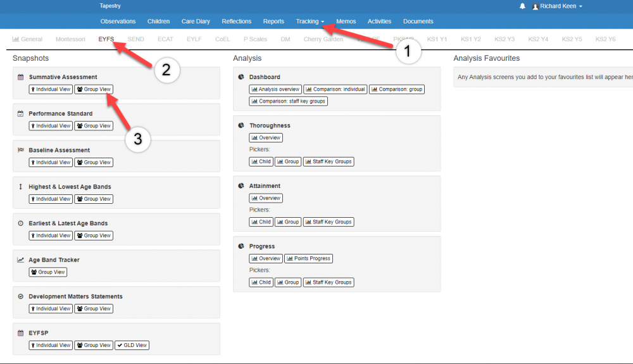Open Observations in the navigation bar
Screen dimensions: 633x364
[118, 22]
